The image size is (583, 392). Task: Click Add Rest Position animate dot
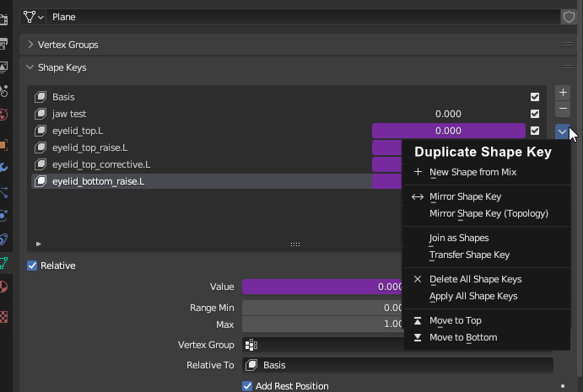click(563, 386)
